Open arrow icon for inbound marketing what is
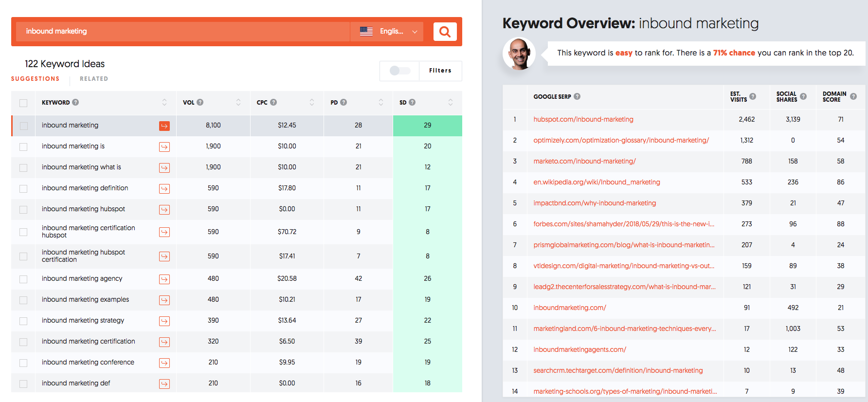Image resolution: width=868 pixels, height=402 pixels. click(x=164, y=168)
